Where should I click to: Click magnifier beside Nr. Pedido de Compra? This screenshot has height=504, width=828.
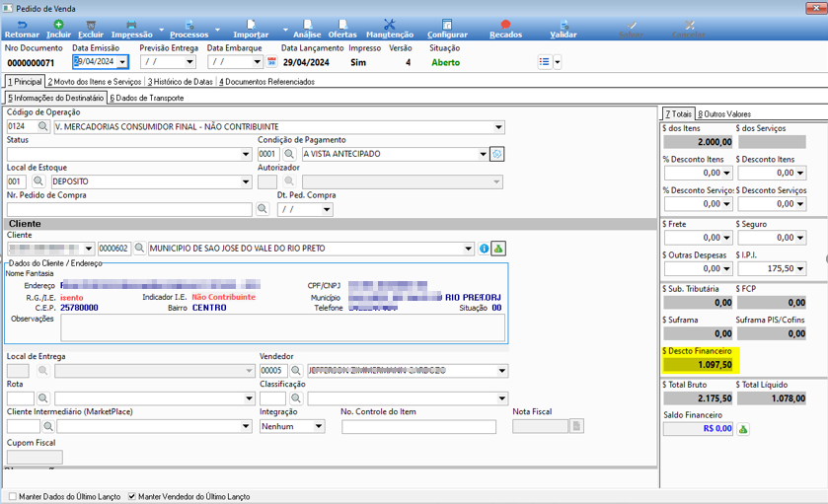262,209
